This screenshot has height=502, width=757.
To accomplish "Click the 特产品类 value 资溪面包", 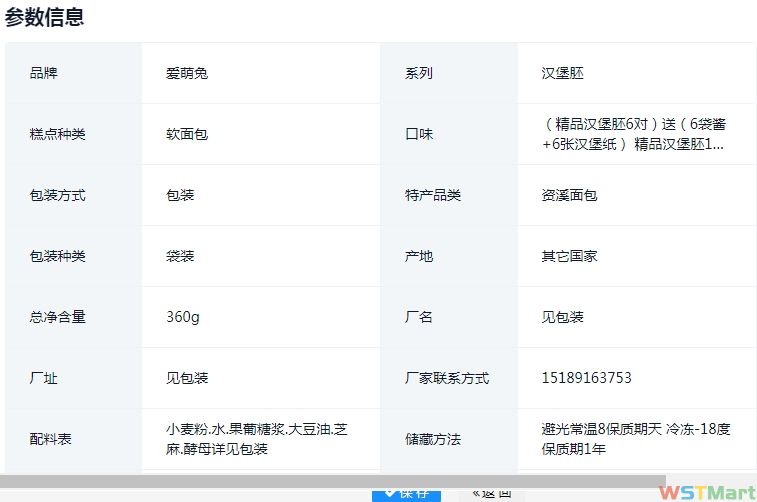I will tap(569, 195).
